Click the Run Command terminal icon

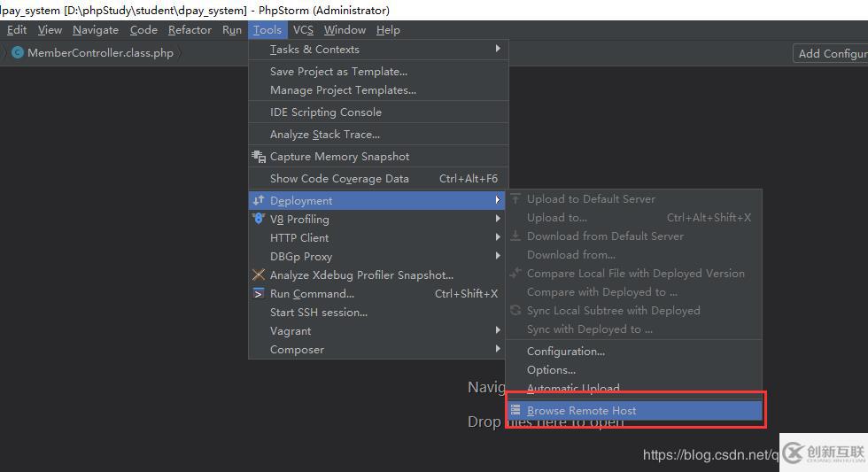click(259, 293)
